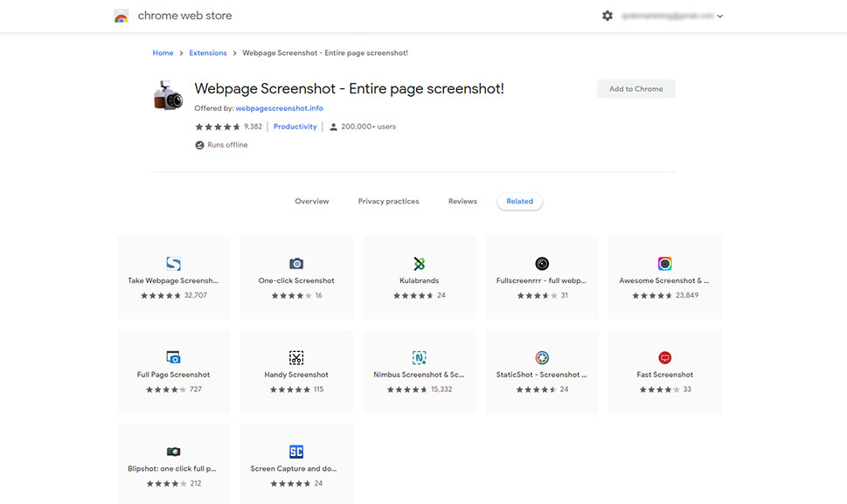Image resolution: width=847 pixels, height=504 pixels.
Task: Open Take Webpage Screenshot extension icon
Action: point(173,263)
